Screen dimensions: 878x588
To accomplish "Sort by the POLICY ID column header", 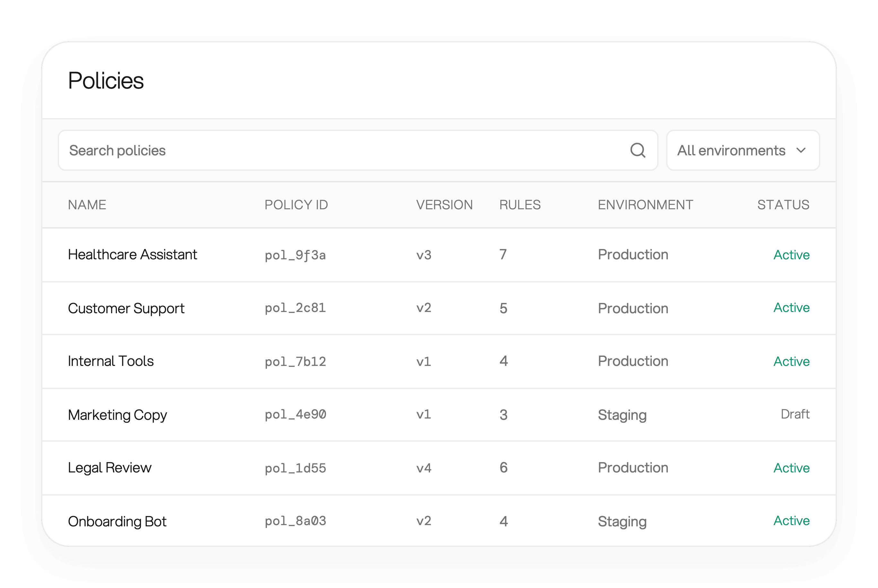I will click(x=296, y=205).
